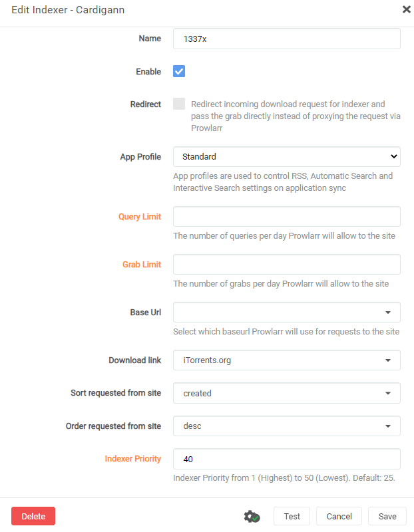Save the indexer settings

click(387, 516)
